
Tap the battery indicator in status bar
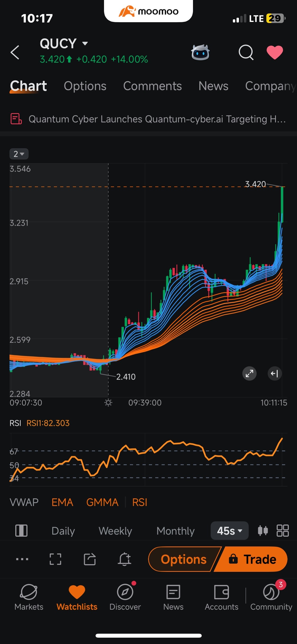coord(276,18)
